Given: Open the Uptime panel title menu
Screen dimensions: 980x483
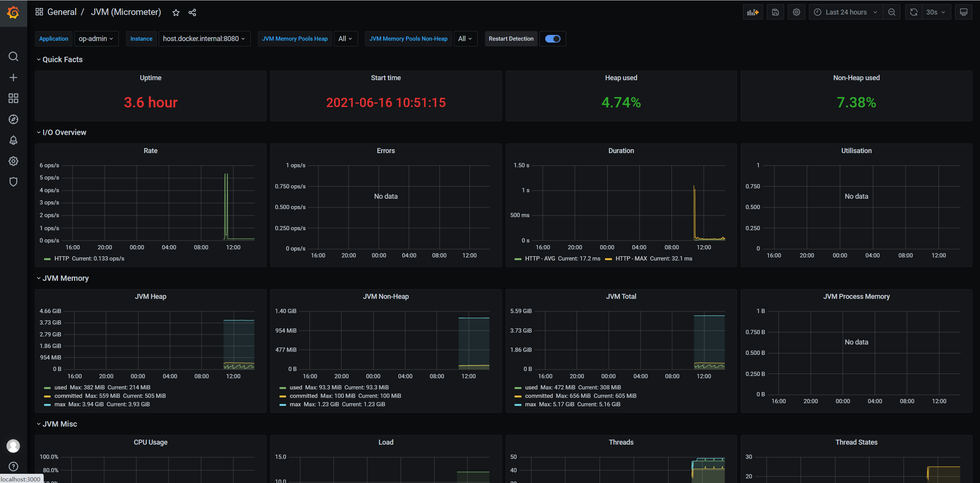Looking at the screenshot, I should click(x=150, y=78).
